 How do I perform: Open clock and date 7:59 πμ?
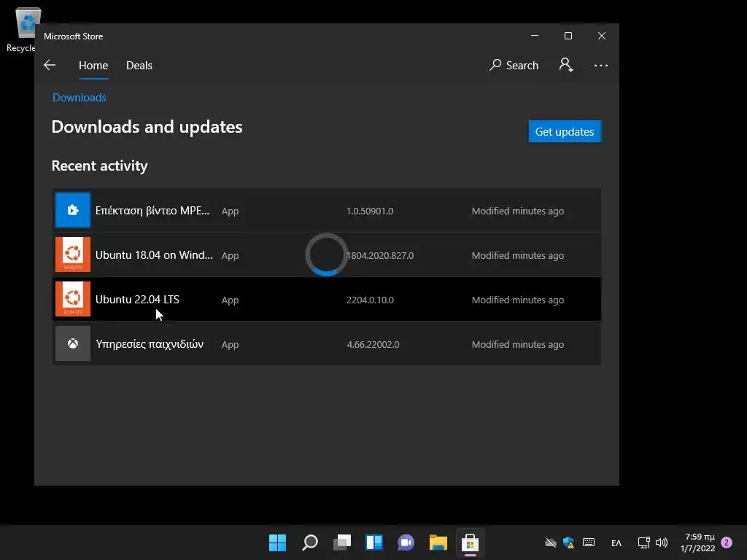pyautogui.click(x=698, y=542)
